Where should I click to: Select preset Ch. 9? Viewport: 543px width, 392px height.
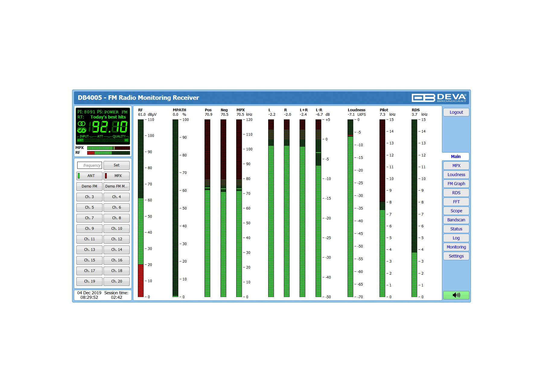pos(89,229)
